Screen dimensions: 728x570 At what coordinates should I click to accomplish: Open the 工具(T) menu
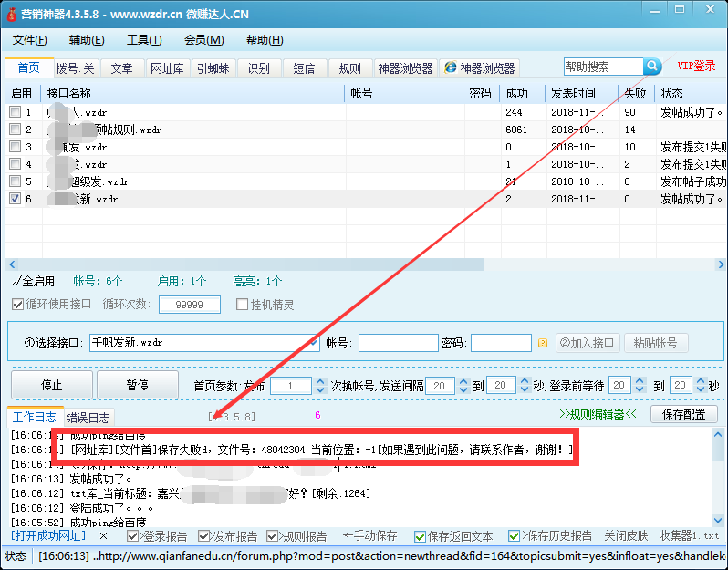pos(144,40)
